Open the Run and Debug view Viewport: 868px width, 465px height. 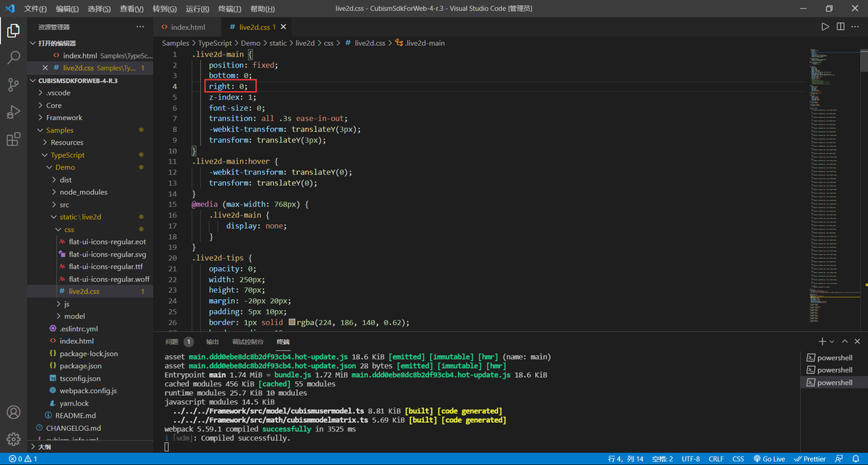(x=13, y=111)
